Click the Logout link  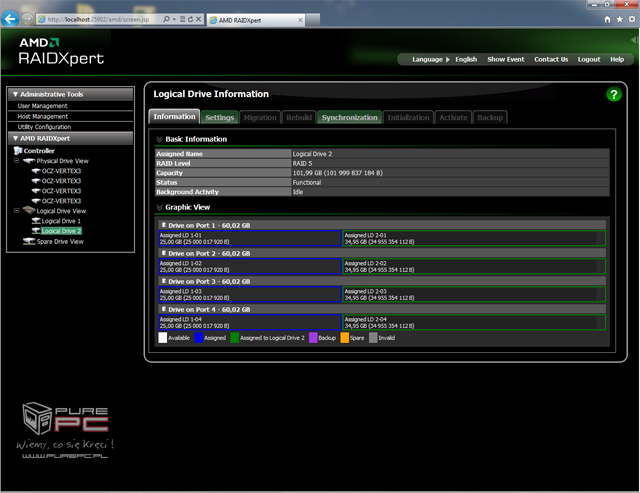(x=589, y=60)
